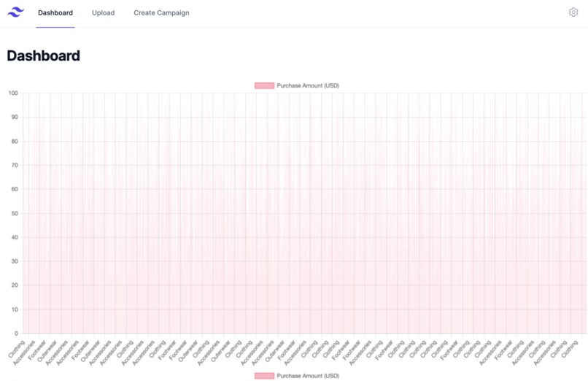The width and height of the screenshot is (588, 381).
Task: Click the 80 y-axis value
Action: pyautogui.click(x=15, y=142)
